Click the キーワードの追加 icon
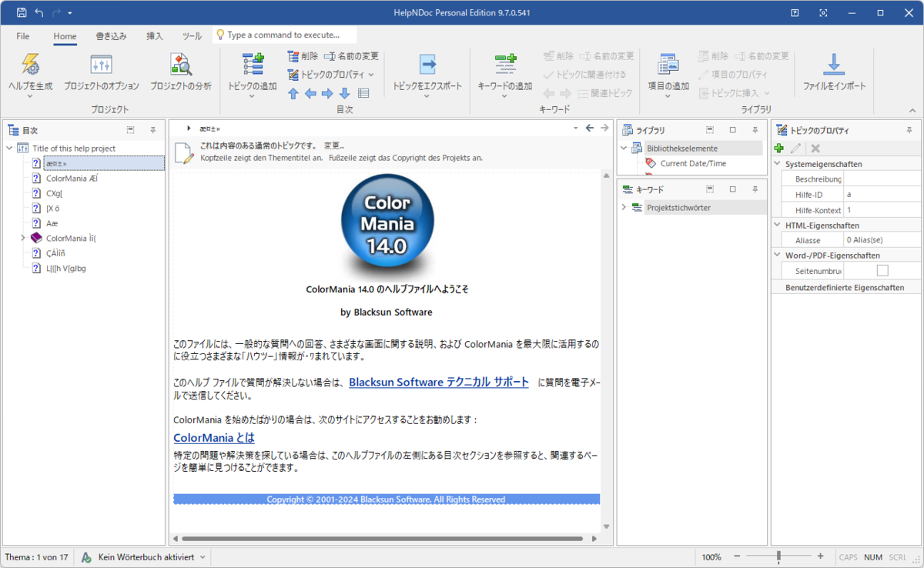This screenshot has height=568, width=924. click(x=505, y=64)
